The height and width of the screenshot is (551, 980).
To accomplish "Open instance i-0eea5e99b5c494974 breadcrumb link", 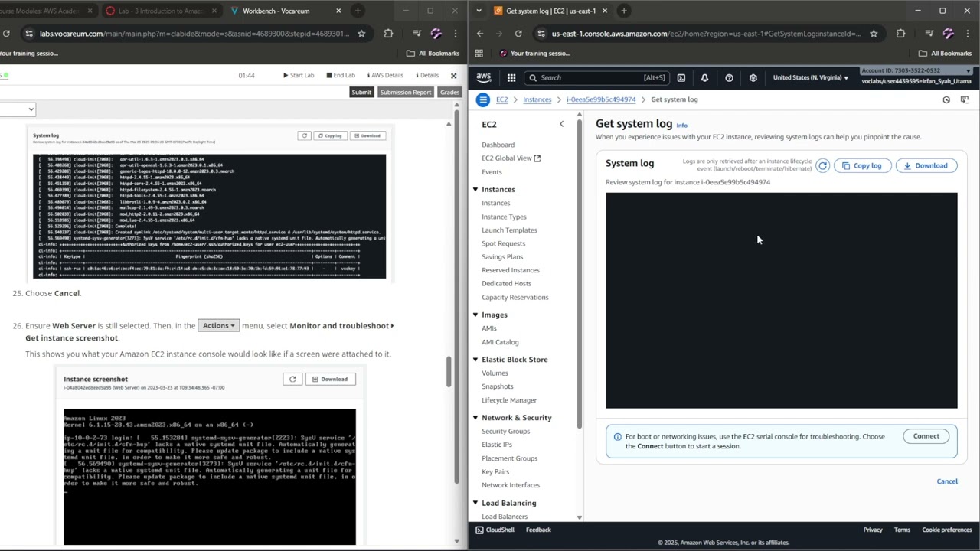I will pos(601,99).
